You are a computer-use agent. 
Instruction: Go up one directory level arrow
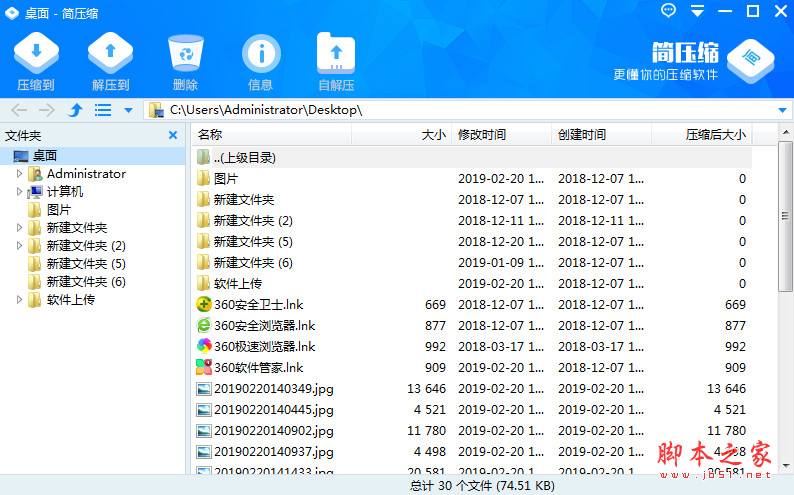75,110
